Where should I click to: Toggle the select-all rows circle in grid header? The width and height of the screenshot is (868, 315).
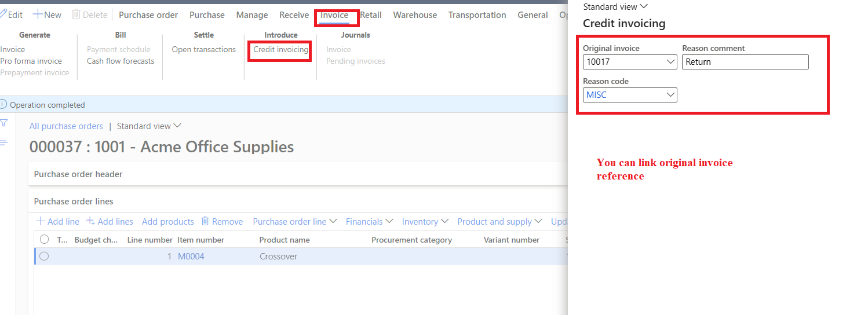pos(44,239)
